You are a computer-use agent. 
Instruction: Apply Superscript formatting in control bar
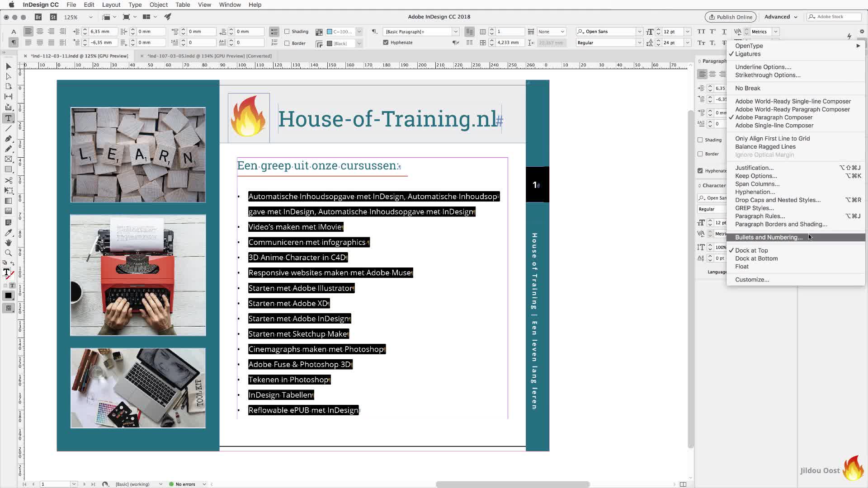click(712, 32)
